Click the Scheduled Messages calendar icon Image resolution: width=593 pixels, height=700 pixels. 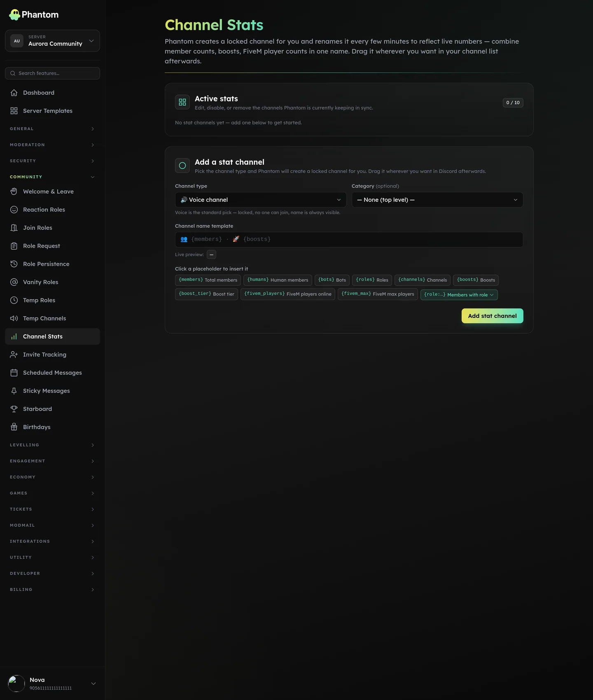point(14,373)
